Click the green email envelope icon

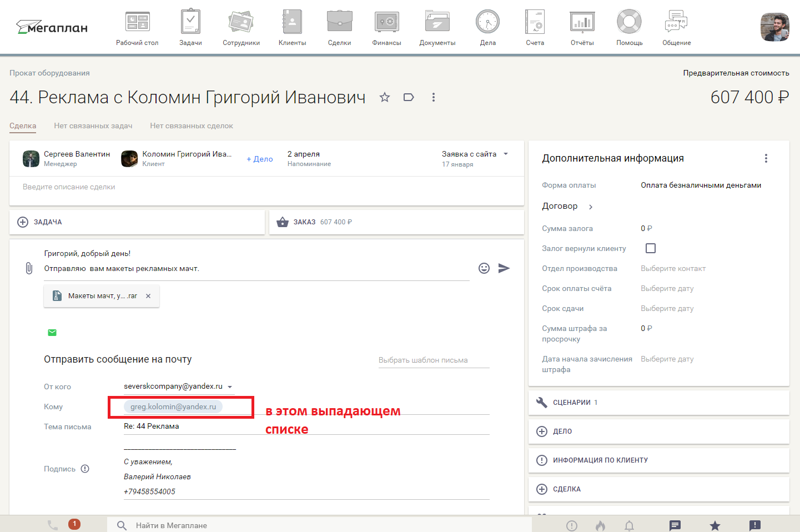click(x=52, y=333)
